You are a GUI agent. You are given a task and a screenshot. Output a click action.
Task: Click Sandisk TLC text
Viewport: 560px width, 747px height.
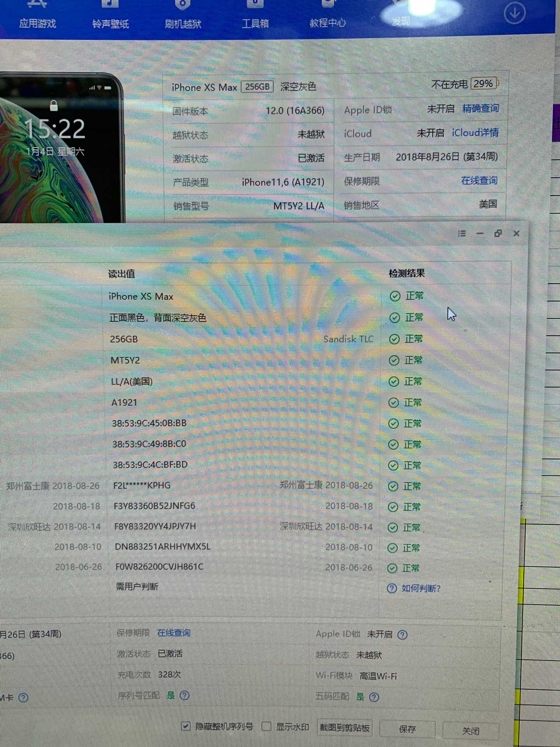pos(348,339)
